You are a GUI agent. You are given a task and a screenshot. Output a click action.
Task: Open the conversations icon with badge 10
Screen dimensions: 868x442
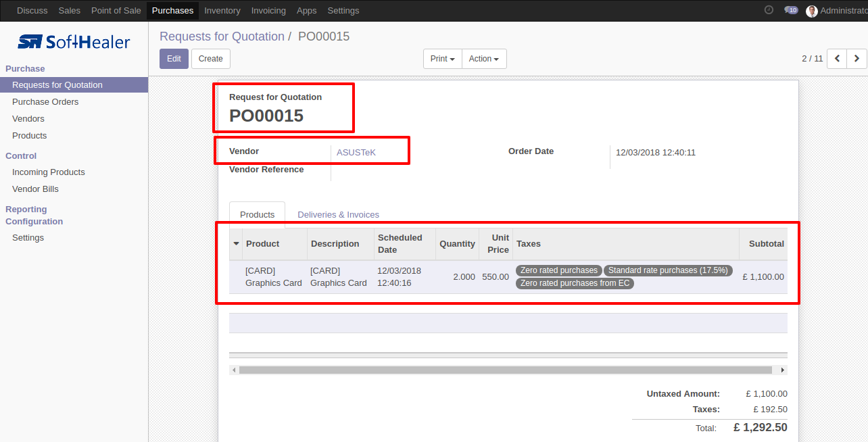(x=791, y=10)
